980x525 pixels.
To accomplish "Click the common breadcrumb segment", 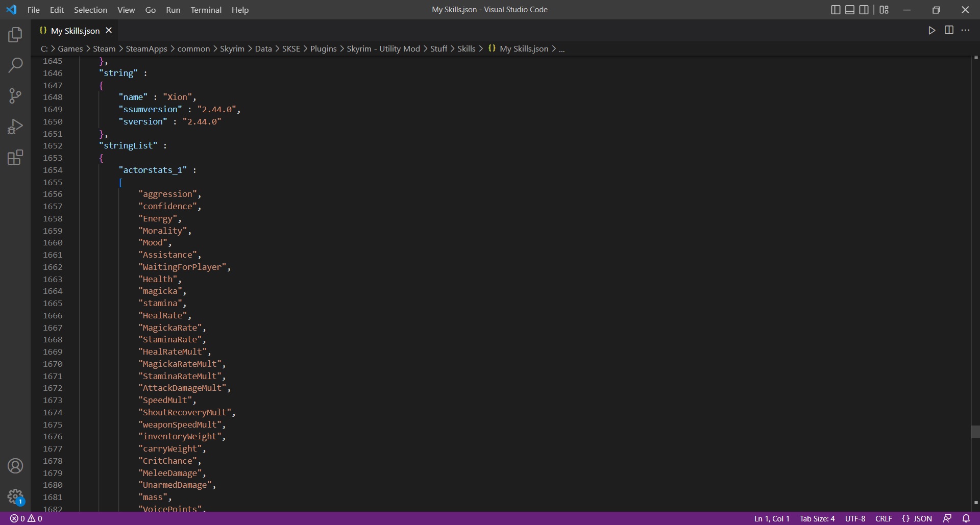I will point(193,48).
